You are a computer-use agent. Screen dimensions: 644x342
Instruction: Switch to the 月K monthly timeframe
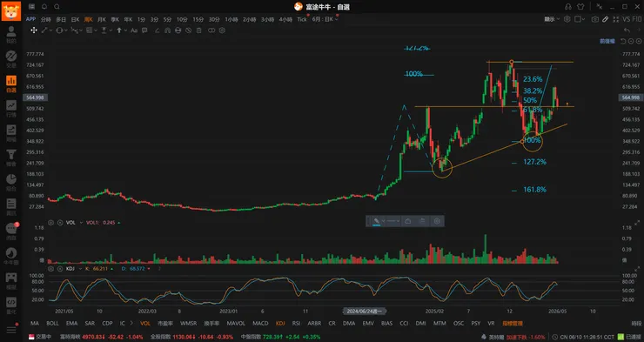point(102,19)
